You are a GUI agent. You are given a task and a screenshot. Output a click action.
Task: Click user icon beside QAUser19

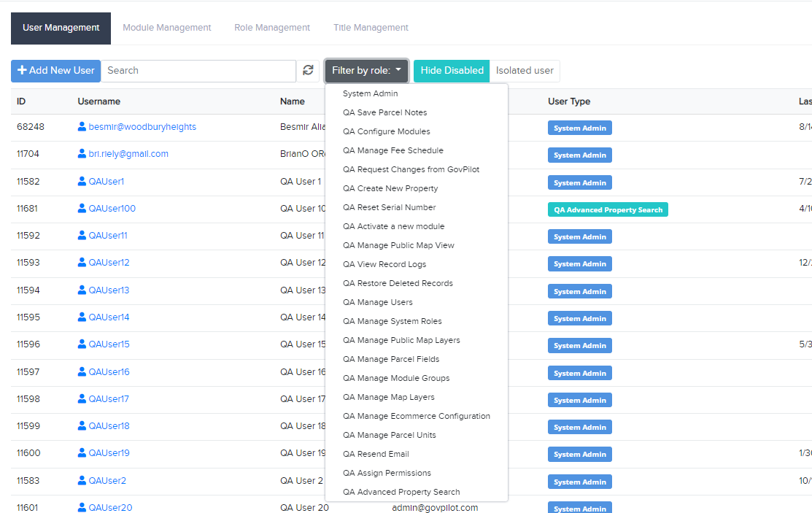[x=82, y=452]
